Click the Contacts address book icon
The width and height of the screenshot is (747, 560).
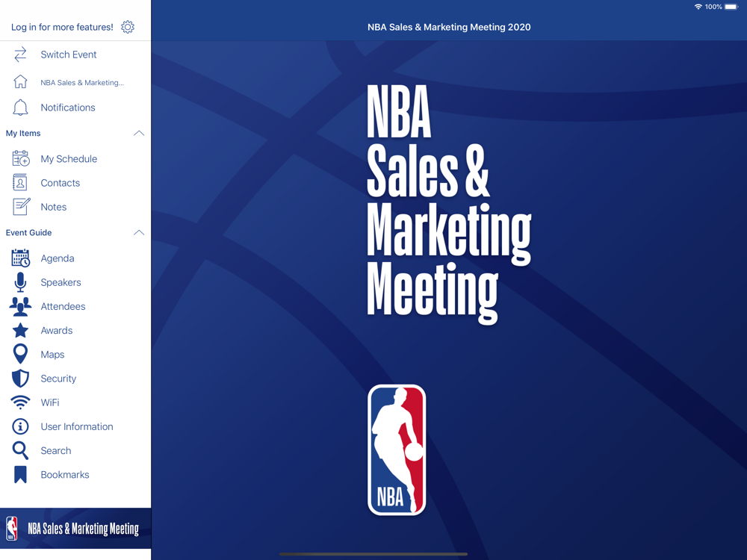click(20, 183)
